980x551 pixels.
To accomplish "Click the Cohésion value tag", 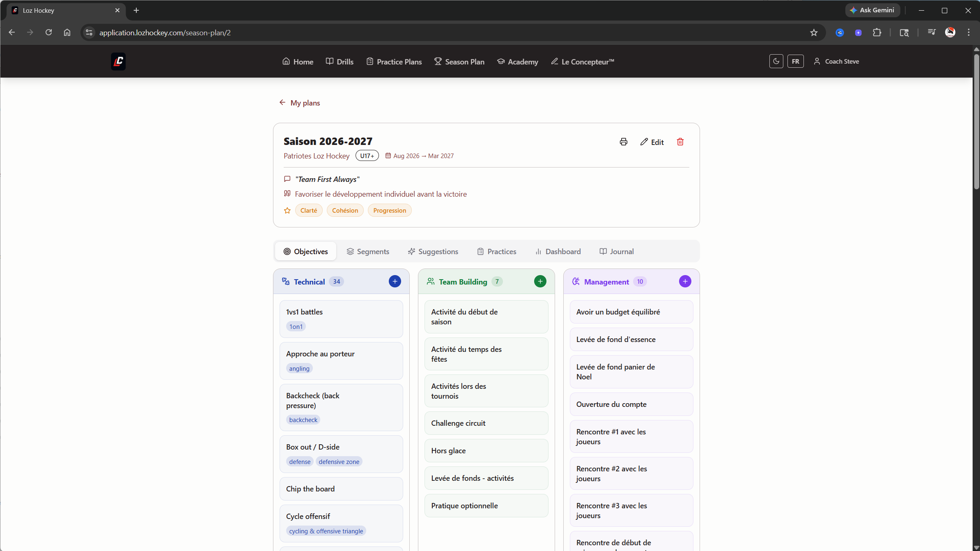I will coord(345,211).
